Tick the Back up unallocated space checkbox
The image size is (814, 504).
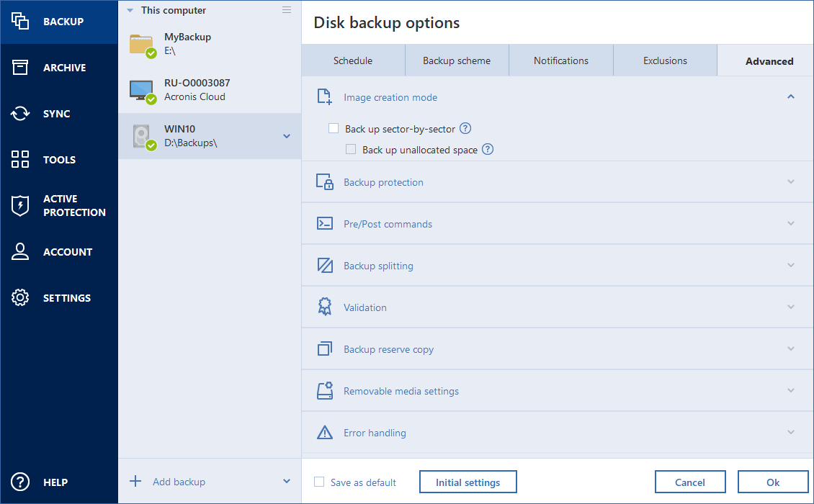click(351, 150)
